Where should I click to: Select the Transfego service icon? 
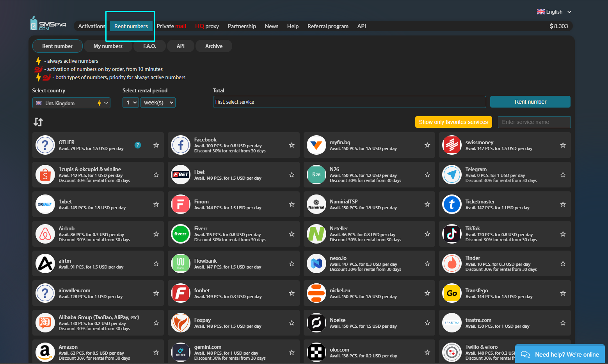click(452, 293)
